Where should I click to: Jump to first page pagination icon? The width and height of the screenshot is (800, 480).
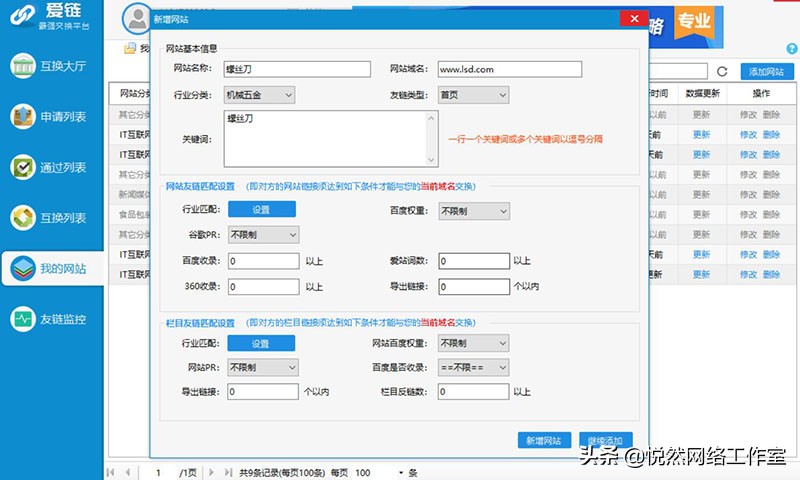(111, 473)
